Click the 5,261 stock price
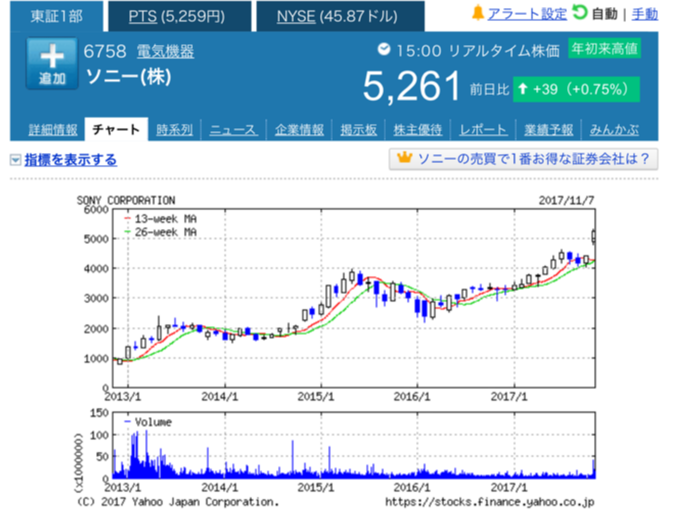 (x=412, y=87)
